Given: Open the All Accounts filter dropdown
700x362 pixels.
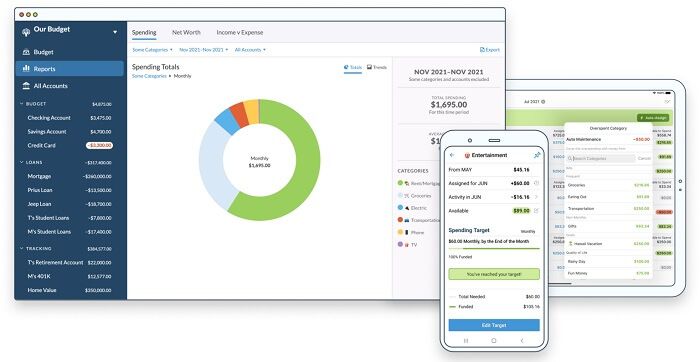Looking at the screenshot, I should pos(250,50).
